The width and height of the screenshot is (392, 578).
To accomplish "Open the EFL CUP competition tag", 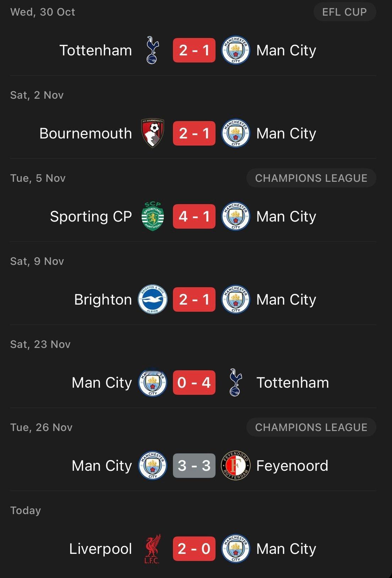I will coord(344,12).
